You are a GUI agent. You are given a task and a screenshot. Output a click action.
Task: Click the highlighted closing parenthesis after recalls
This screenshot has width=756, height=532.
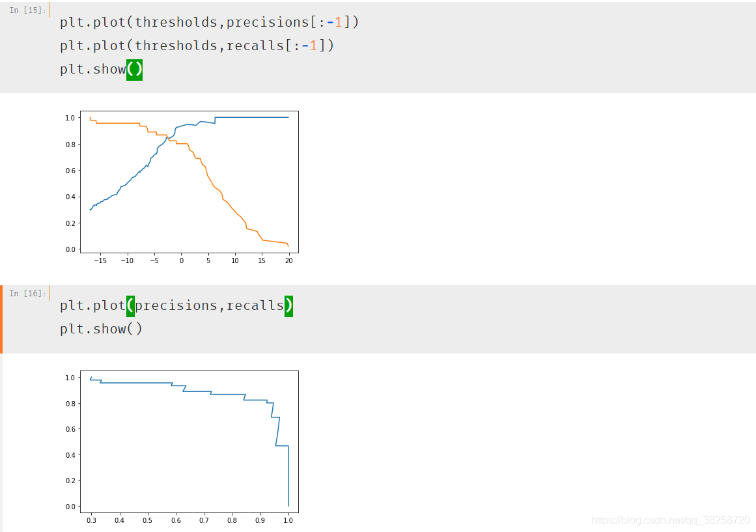tap(289, 306)
